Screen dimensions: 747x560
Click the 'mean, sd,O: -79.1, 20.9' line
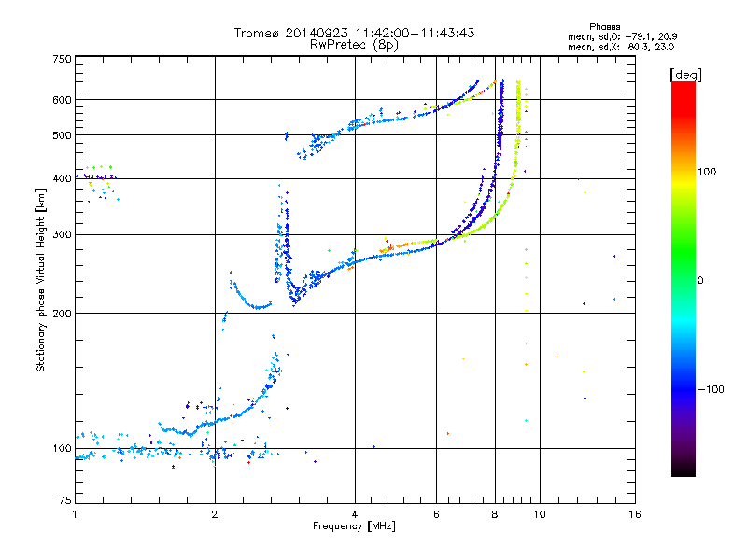[623, 36]
